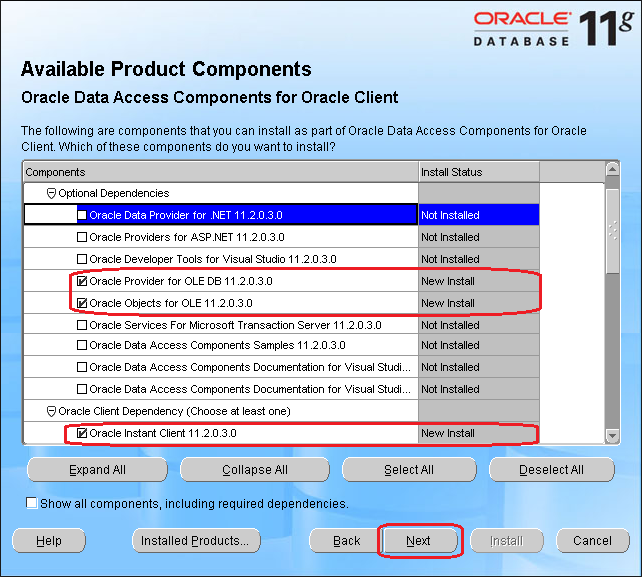Image resolution: width=642 pixels, height=577 pixels.
Task: Click Not Installed status for ASP.NET row
Action: tap(450, 237)
